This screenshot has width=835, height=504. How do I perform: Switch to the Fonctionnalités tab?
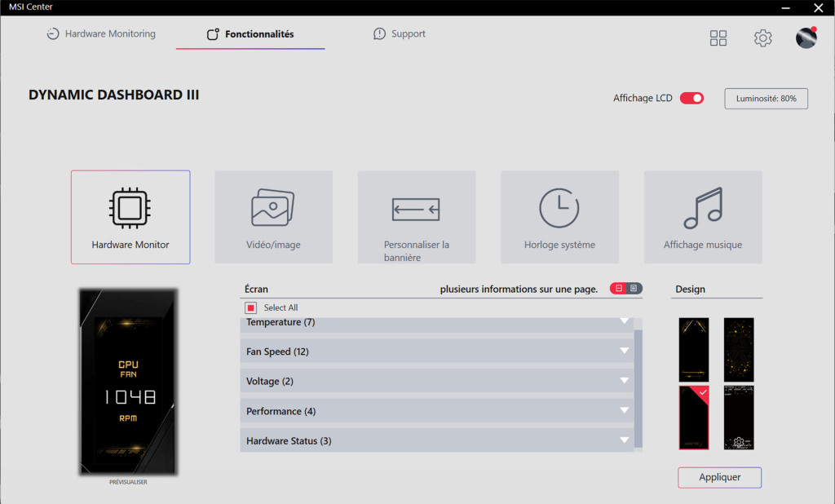pyautogui.click(x=250, y=34)
